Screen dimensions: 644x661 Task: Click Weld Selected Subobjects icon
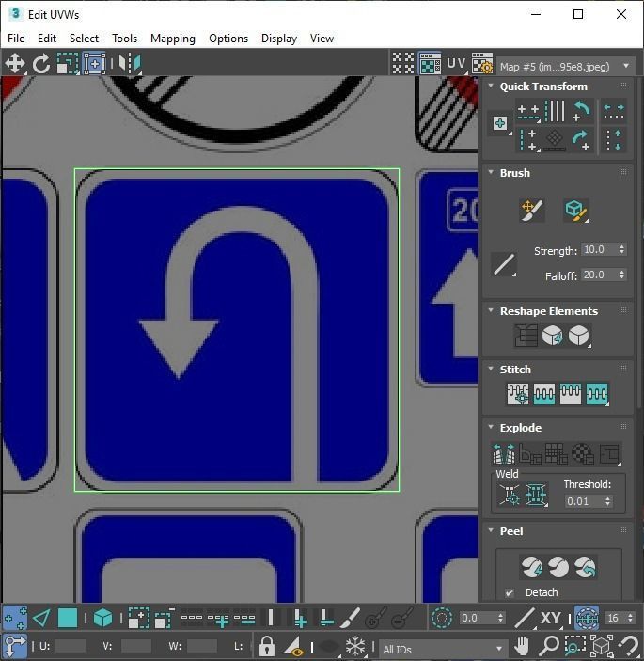click(x=536, y=495)
